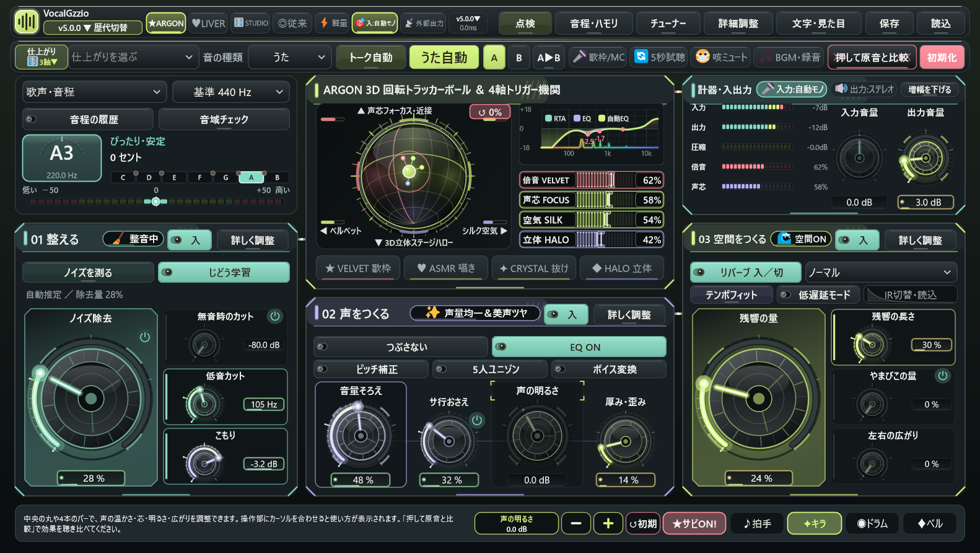Expand the 歌声・音程 dropdown

(94, 92)
